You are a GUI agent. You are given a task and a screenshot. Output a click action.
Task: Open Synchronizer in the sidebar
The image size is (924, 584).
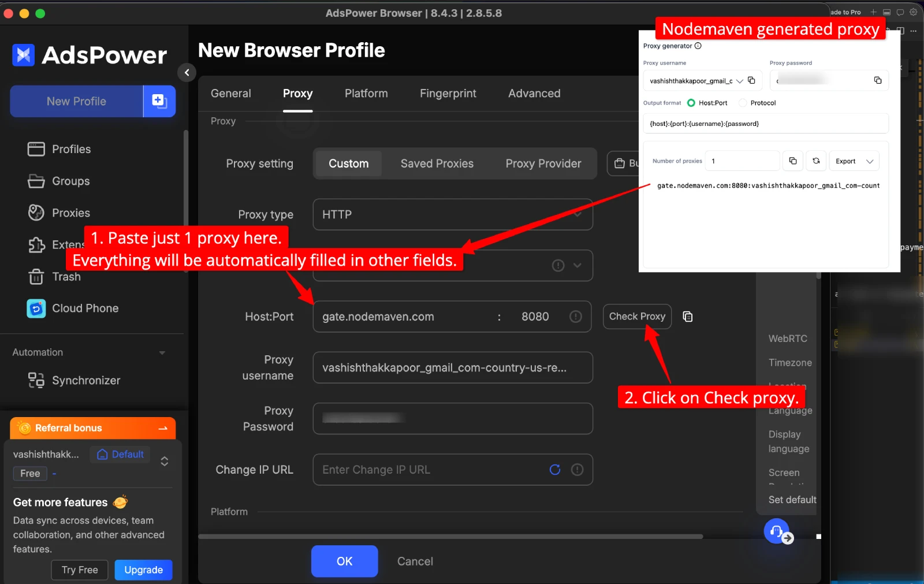74,380
